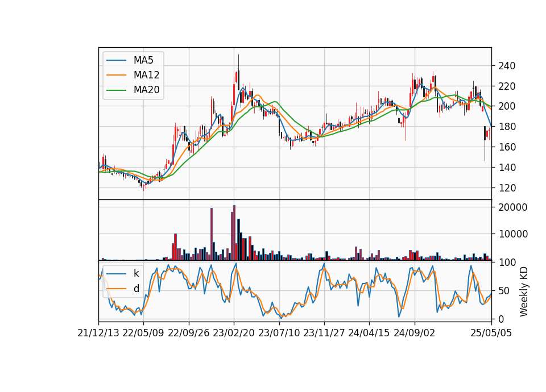
Task: Click the 220 price axis label
Action: click(x=507, y=86)
